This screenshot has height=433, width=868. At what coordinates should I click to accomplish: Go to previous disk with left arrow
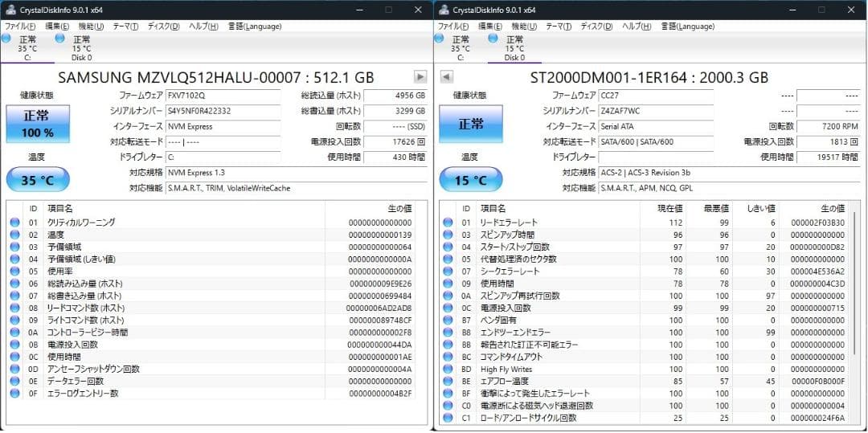click(x=447, y=77)
